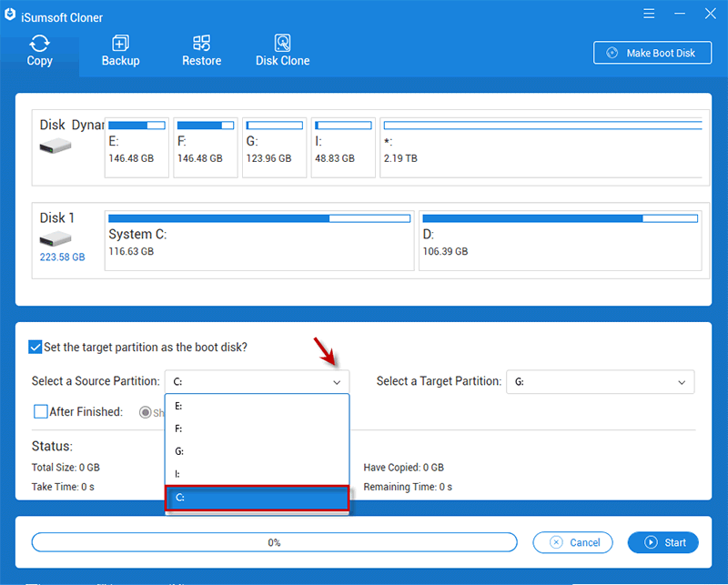
Task: Choose I: from the source list
Action: pos(257,474)
